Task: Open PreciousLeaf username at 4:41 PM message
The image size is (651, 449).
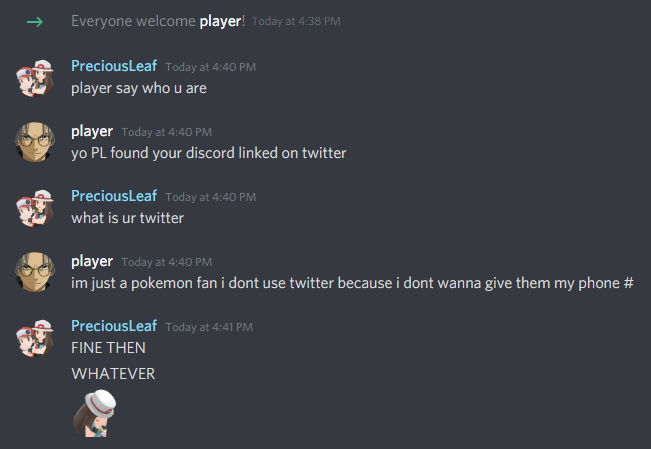Action: coord(114,326)
